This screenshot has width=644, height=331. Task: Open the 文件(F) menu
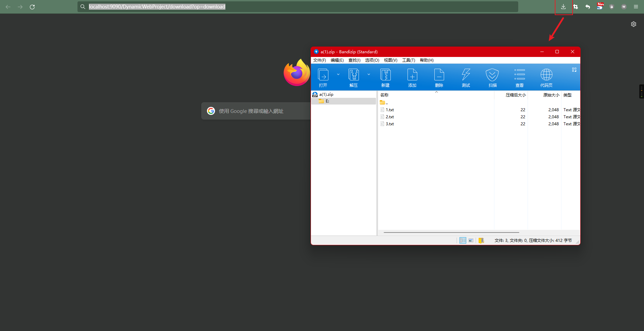pos(320,60)
